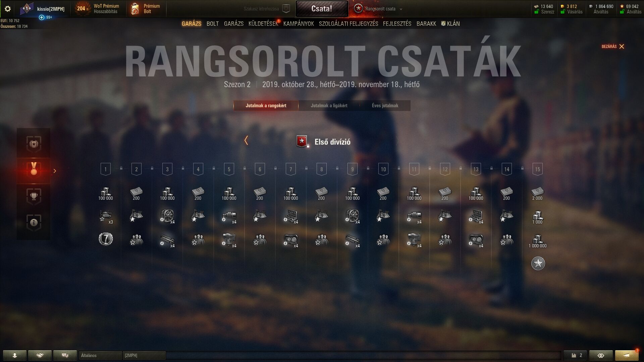Select the medal rewards sidebar icon
The image size is (644, 362).
coord(34,171)
